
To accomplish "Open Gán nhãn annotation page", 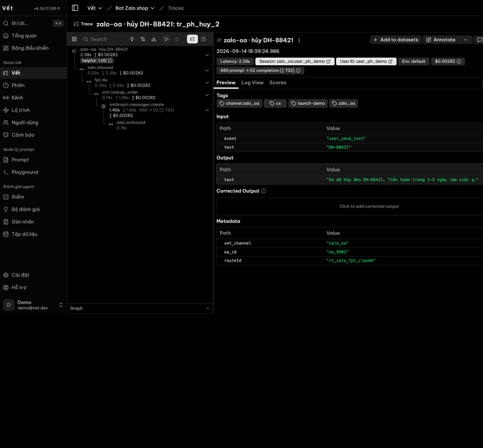I will [33, 222].
